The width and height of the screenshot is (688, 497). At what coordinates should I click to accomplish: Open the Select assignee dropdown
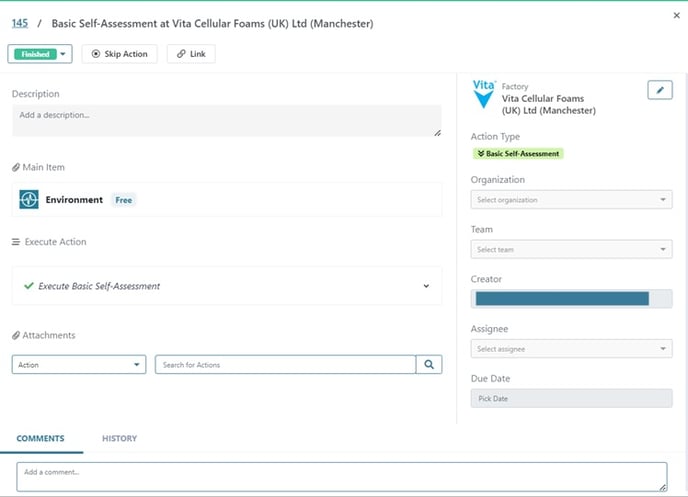[571, 349]
